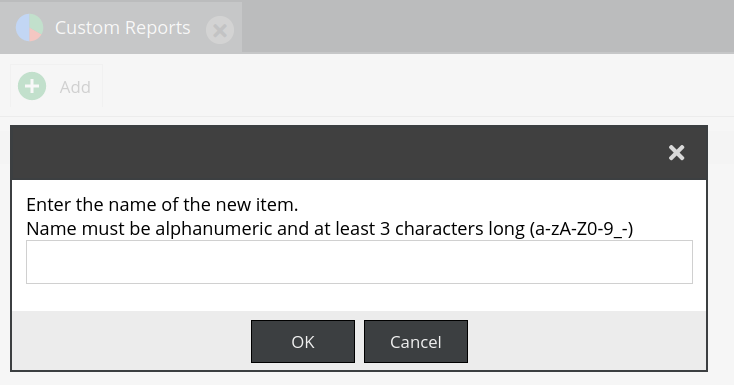Dismiss the dialog with the X icon
734x385 pixels.
(676, 153)
